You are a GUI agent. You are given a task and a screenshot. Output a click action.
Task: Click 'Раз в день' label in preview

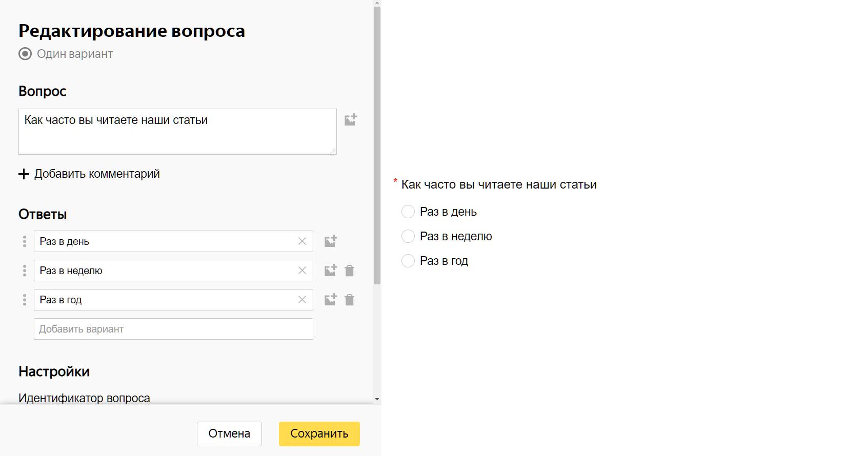pyautogui.click(x=448, y=212)
